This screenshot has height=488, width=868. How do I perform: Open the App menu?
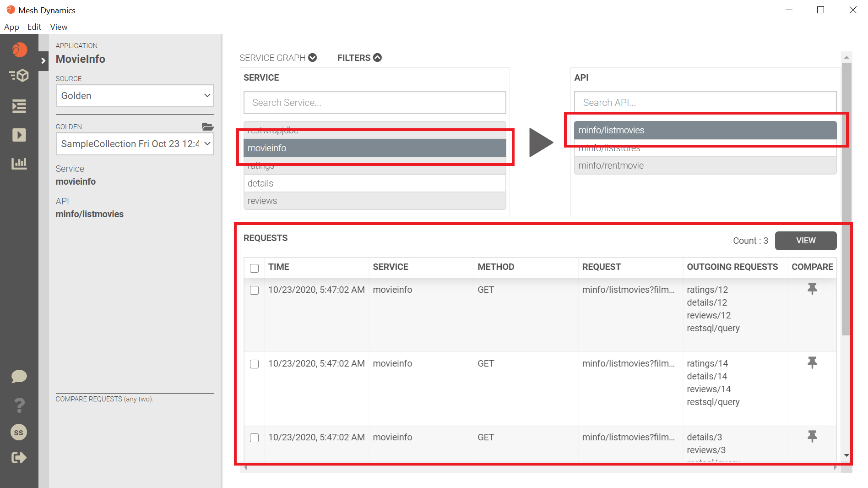pyautogui.click(x=11, y=27)
